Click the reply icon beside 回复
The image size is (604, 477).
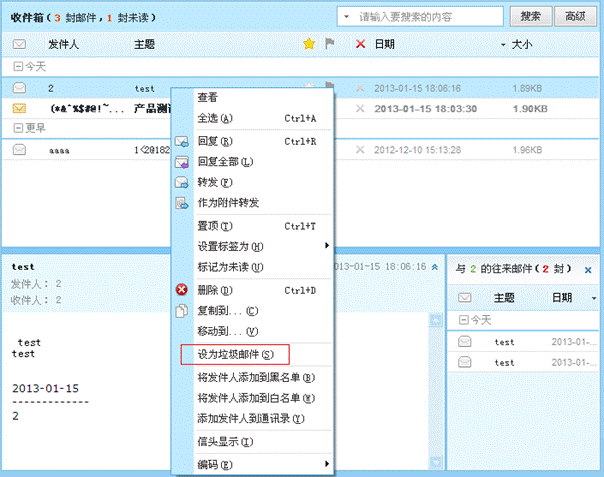182,142
